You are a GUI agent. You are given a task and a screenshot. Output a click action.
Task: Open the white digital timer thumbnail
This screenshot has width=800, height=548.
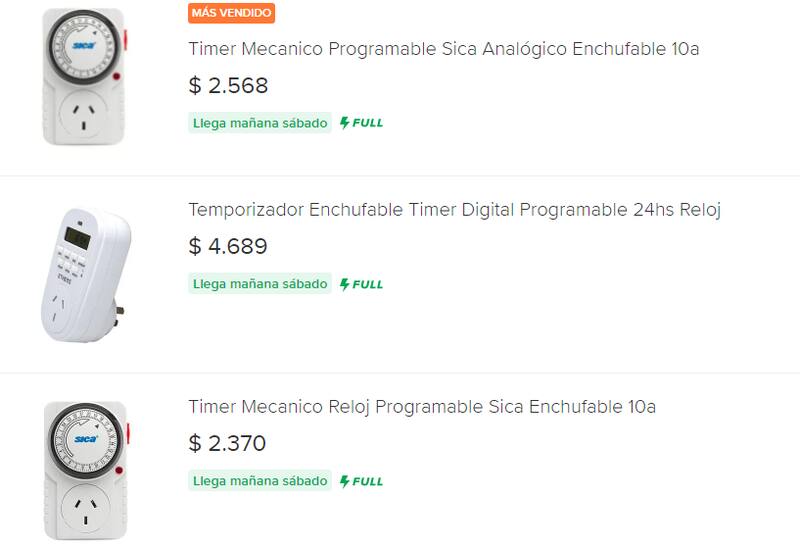(x=85, y=272)
